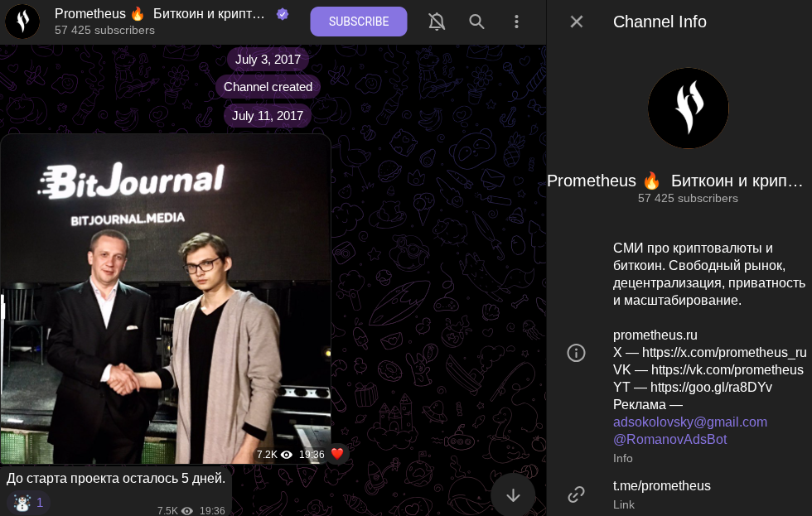Copy the t.me/prometheus channel link
The width and height of the screenshot is (812, 516).
coord(661,486)
